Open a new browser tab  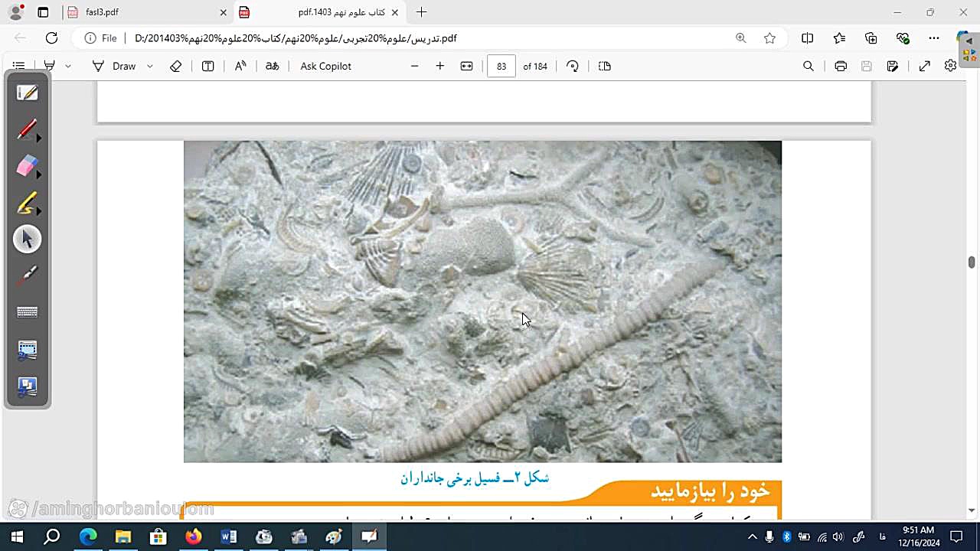[x=421, y=12]
